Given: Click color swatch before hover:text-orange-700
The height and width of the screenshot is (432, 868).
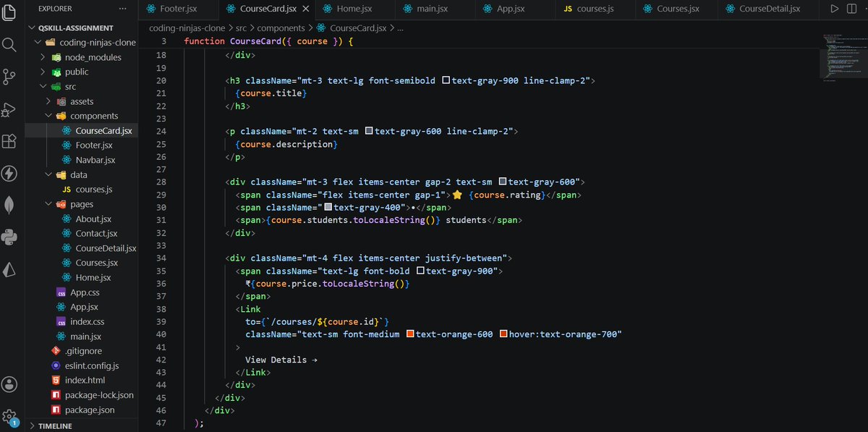Looking at the screenshot, I should click(x=503, y=334).
